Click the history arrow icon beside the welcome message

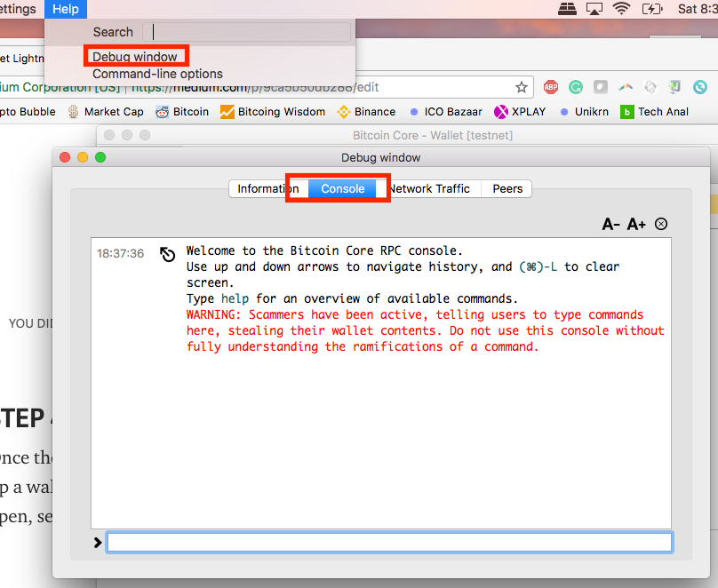[x=167, y=254]
